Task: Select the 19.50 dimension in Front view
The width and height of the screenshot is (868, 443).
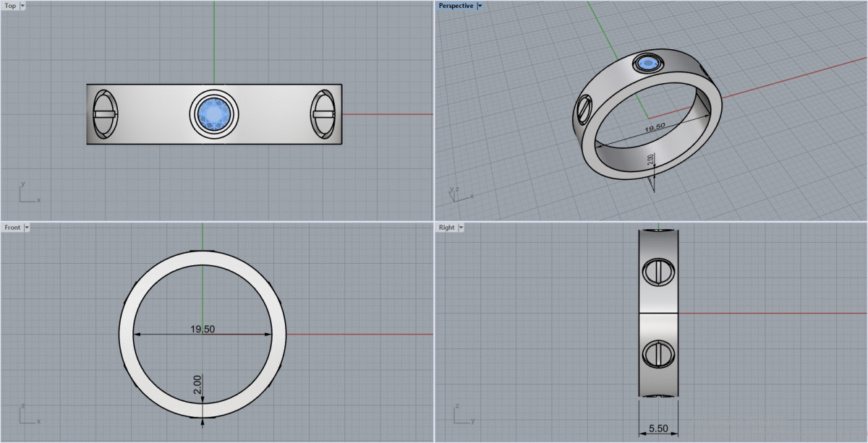Action: 203,330
